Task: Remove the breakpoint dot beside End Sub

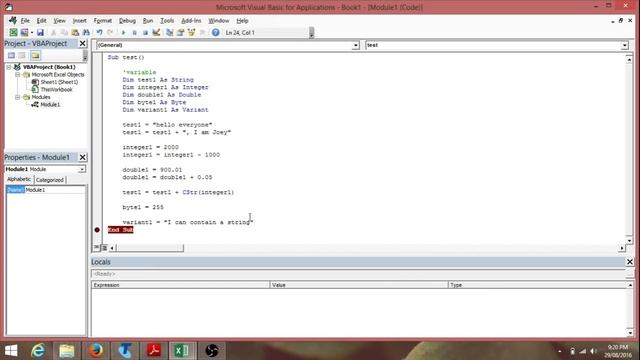Action: point(97,230)
